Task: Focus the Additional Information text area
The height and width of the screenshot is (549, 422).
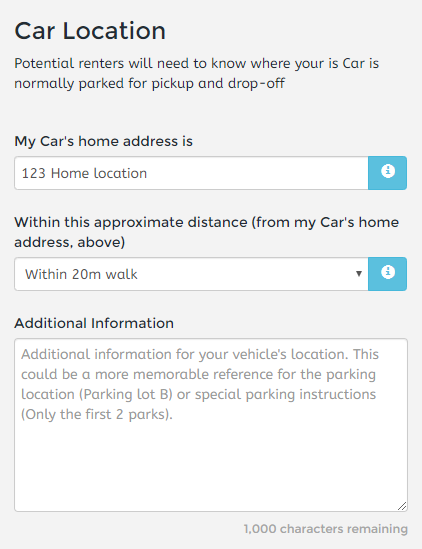Action: tap(211, 425)
